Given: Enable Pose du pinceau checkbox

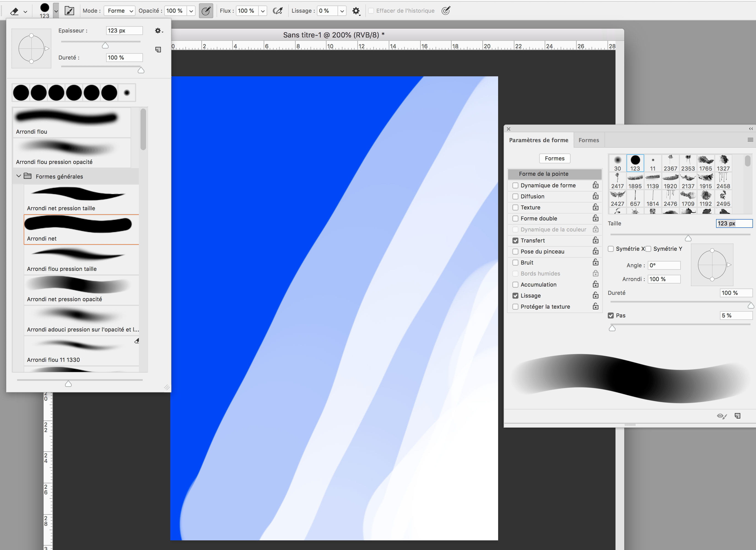Looking at the screenshot, I should click(x=515, y=251).
